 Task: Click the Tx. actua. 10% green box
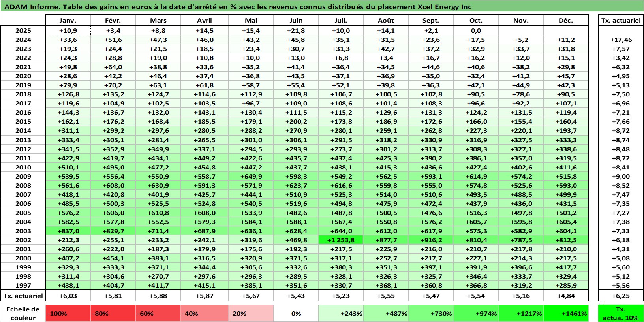pyautogui.click(x=621, y=313)
